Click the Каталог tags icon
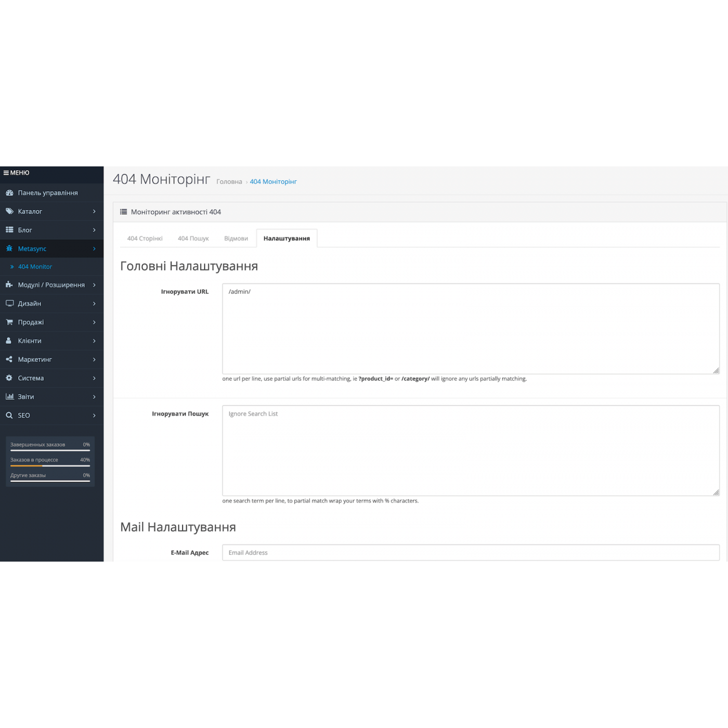This screenshot has width=728, height=728. [9, 212]
